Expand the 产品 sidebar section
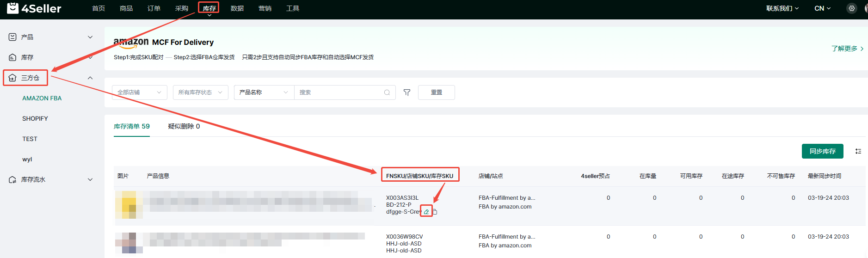The height and width of the screenshot is (258, 868). [90, 37]
